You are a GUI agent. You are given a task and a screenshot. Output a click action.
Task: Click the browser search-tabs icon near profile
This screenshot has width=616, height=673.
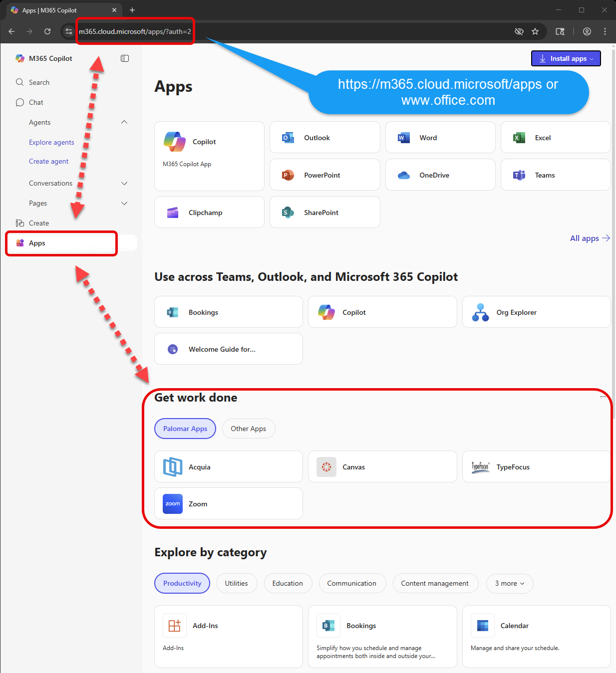[560, 31]
